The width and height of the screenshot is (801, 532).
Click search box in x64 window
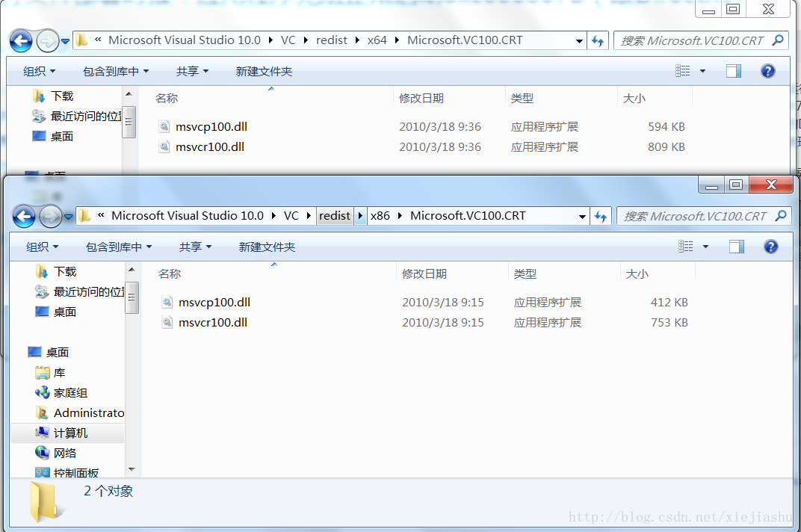(701, 40)
